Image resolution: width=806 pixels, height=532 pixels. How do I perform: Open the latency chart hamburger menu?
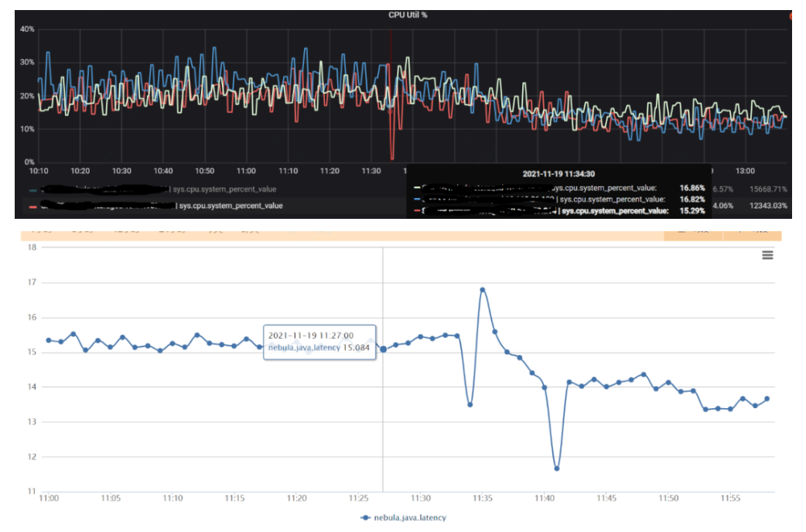(x=767, y=255)
